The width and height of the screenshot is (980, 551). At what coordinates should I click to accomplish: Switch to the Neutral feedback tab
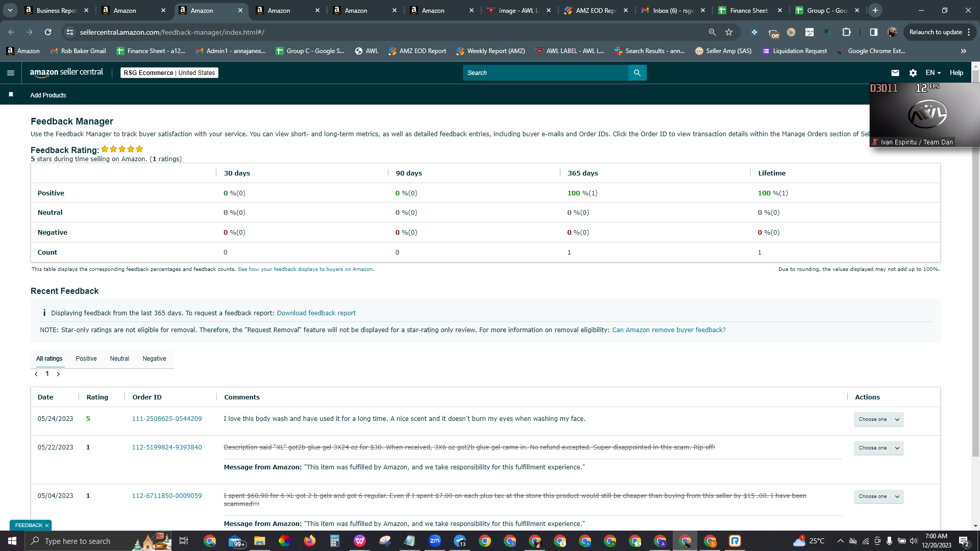tap(119, 359)
